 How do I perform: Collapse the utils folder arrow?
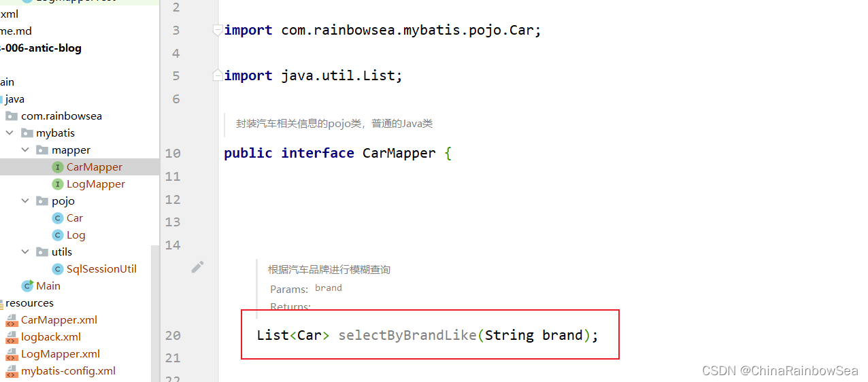[25, 252]
